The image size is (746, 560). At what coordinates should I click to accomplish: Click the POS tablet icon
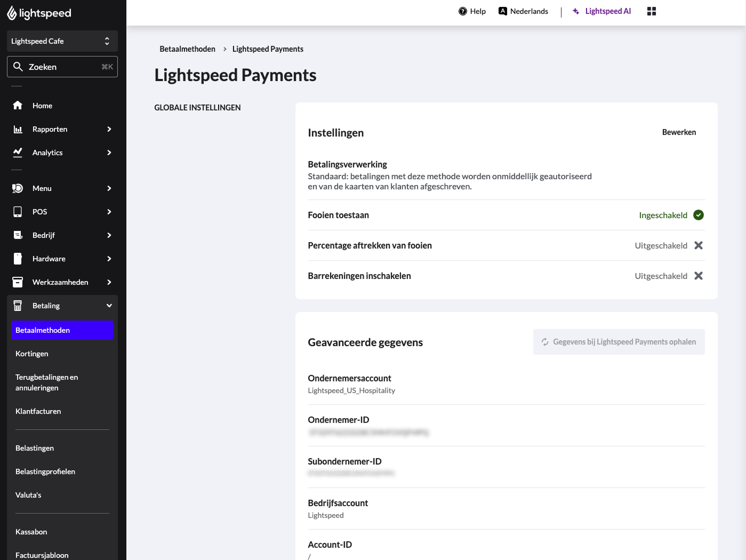(18, 212)
